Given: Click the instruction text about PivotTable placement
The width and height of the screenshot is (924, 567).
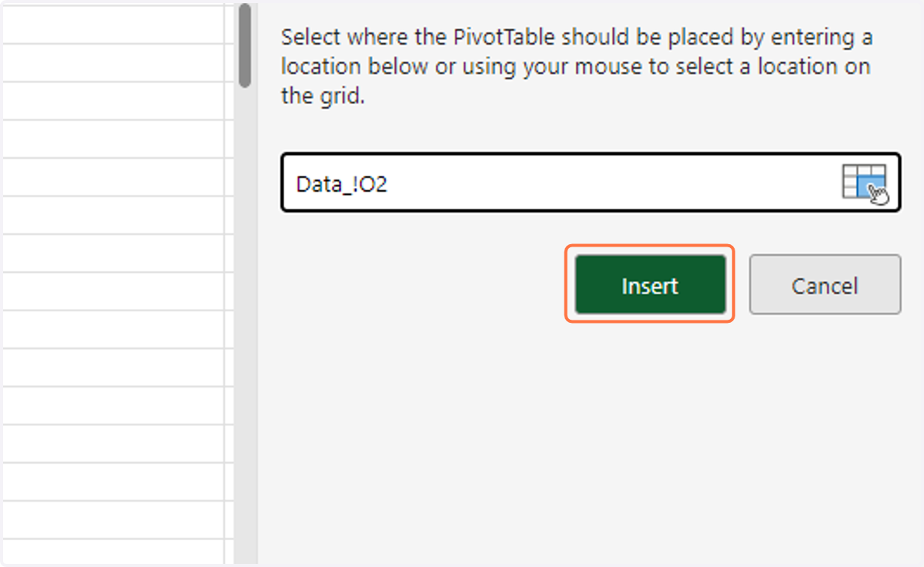Looking at the screenshot, I should 577,67.
